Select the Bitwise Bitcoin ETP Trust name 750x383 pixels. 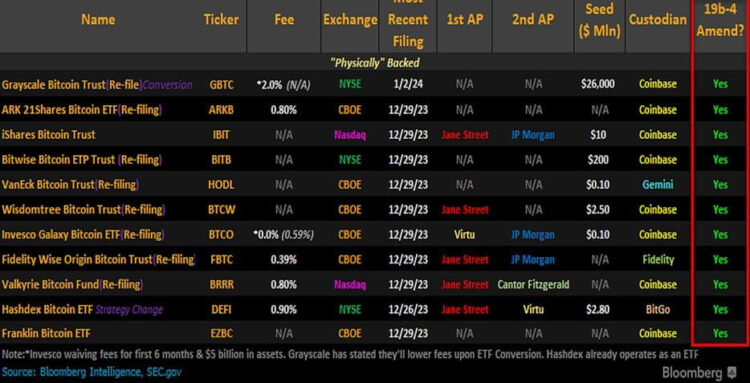pyautogui.click(x=82, y=159)
